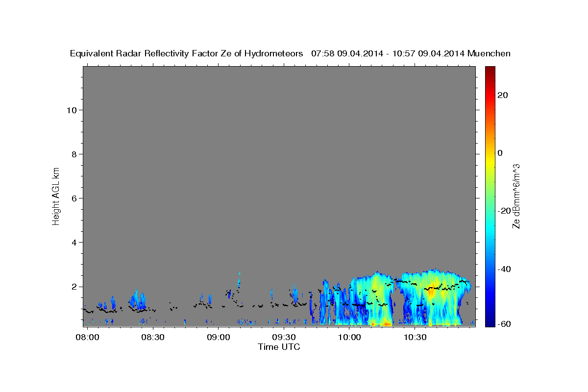
Task: Click the colorbar value '0'
Action: [500, 153]
